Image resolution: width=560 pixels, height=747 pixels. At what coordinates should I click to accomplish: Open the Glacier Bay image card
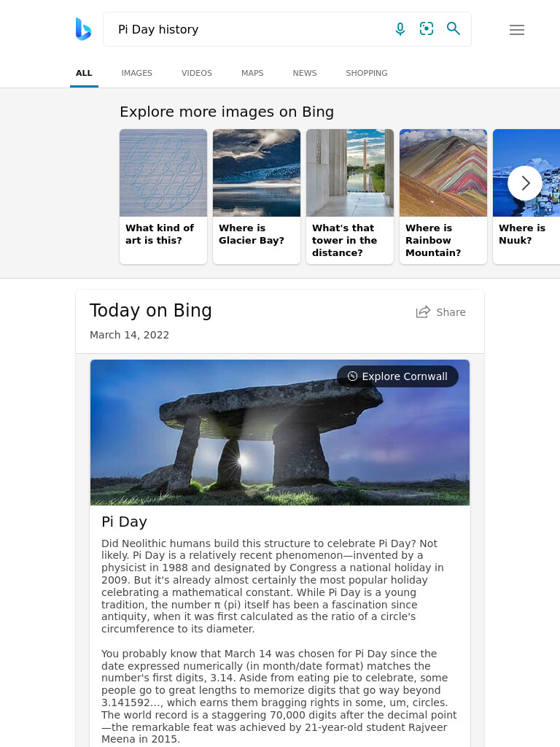(257, 196)
